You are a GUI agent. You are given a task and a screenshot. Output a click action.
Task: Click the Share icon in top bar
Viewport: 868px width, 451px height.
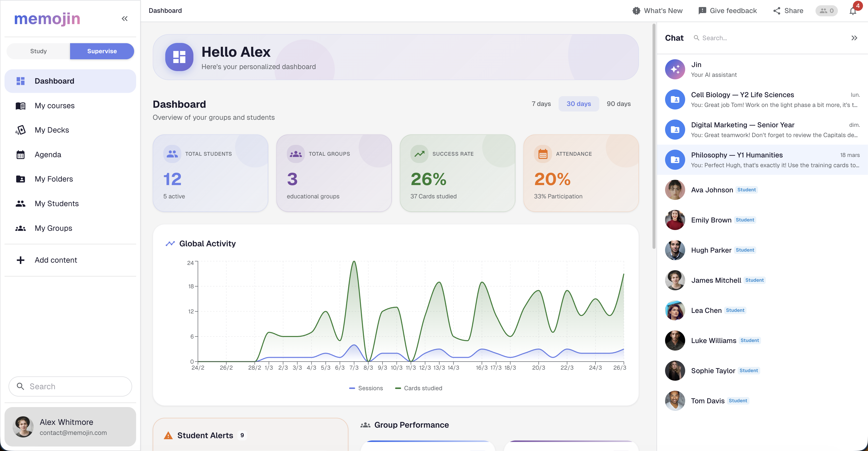click(777, 11)
